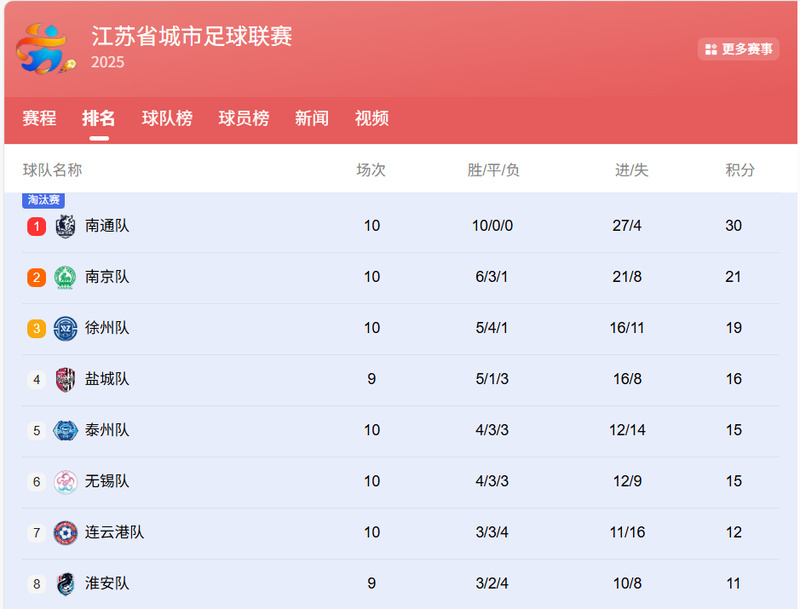Click the 徐州队 blue crest
The image size is (800, 609).
[x=65, y=328]
